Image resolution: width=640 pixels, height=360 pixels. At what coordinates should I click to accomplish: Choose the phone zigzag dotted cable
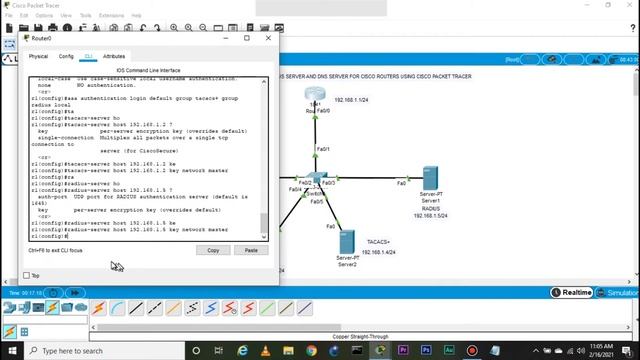[x=192, y=308]
